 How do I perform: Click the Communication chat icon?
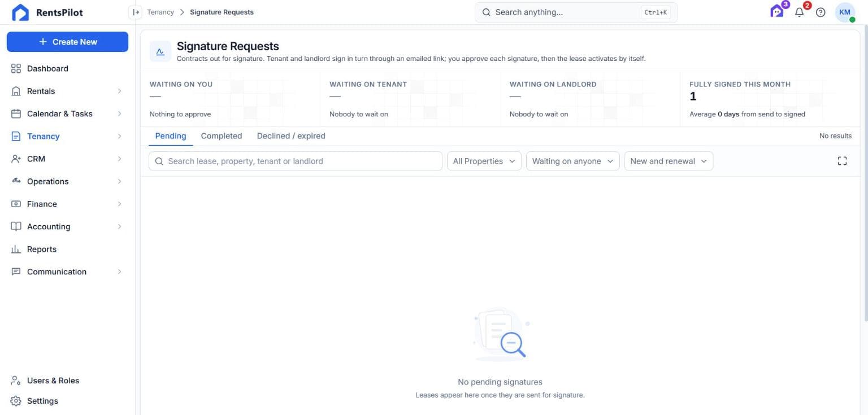16,272
